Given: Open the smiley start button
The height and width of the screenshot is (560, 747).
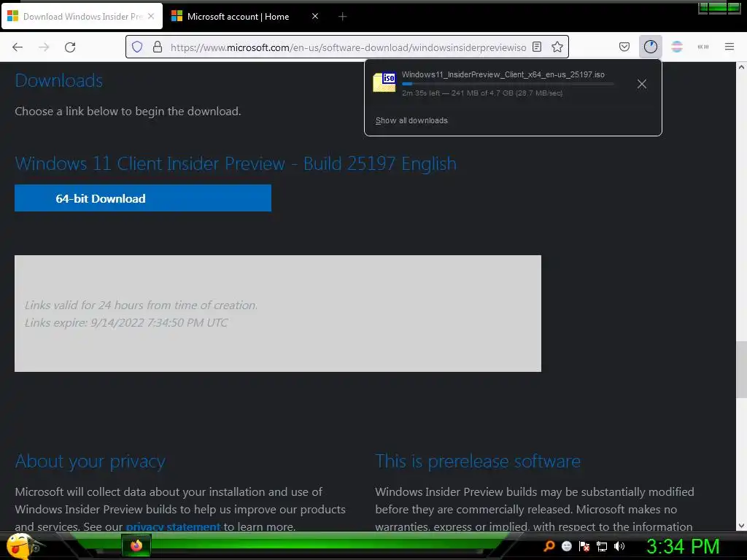Looking at the screenshot, I should pos(19,546).
